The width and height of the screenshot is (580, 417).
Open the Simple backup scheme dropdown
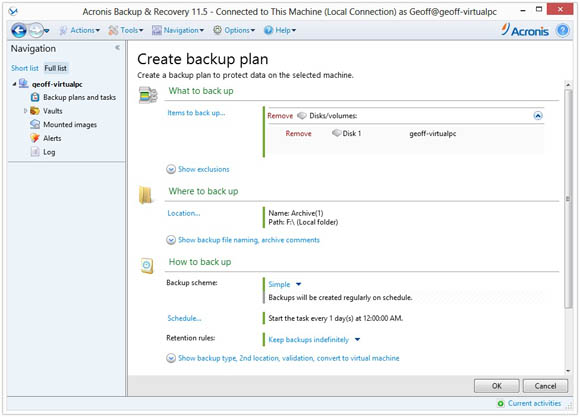point(285,284)
